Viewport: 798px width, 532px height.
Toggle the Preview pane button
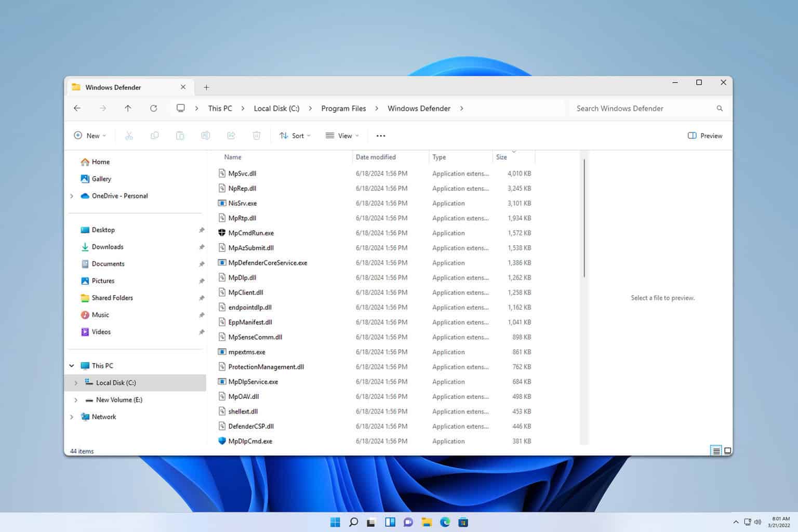click(704, 136)
